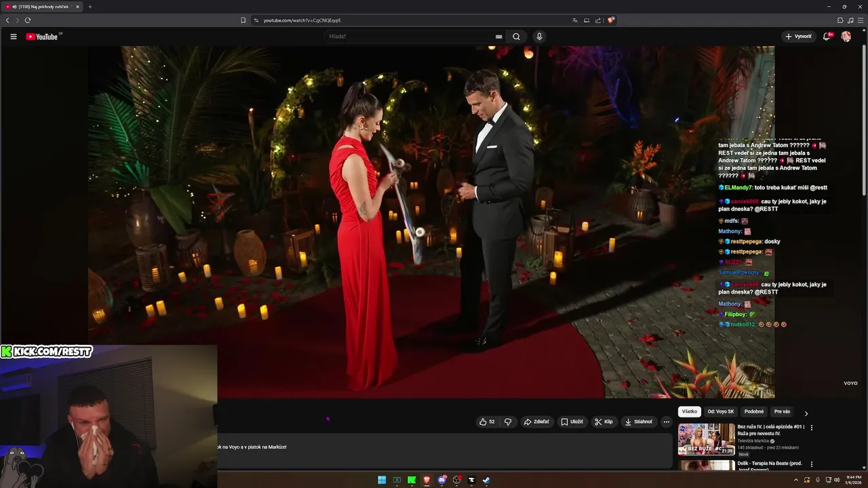Image resolution: width=868 pixels, height=488 pixels.
Task: Go back in the browser
Action: tap(7, 20)
